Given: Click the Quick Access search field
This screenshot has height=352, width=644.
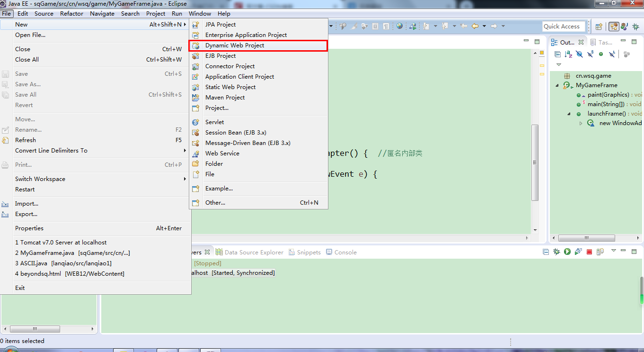Looking at the screenshot, I should pyautogui.click(x=564, y=27).
